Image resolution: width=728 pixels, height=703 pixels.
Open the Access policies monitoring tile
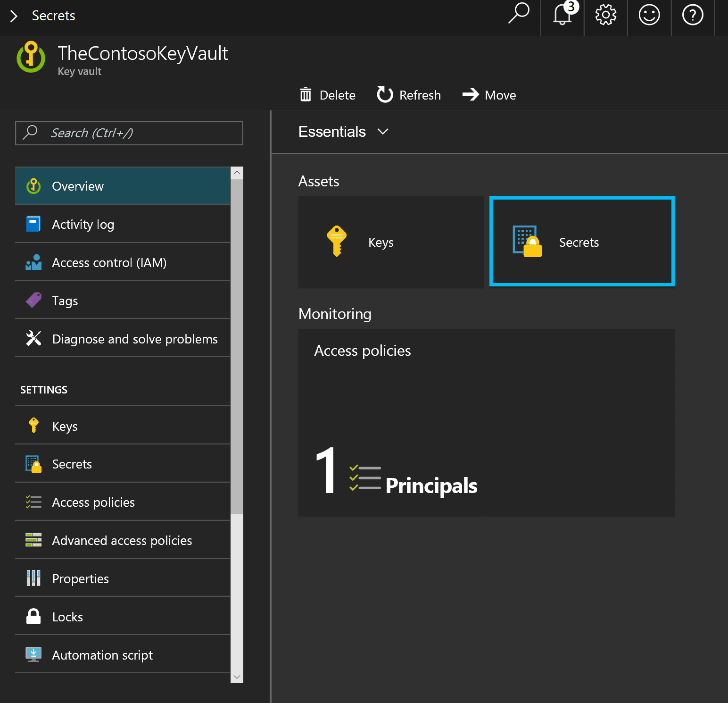pyautogui.click(x=487, y=422)
